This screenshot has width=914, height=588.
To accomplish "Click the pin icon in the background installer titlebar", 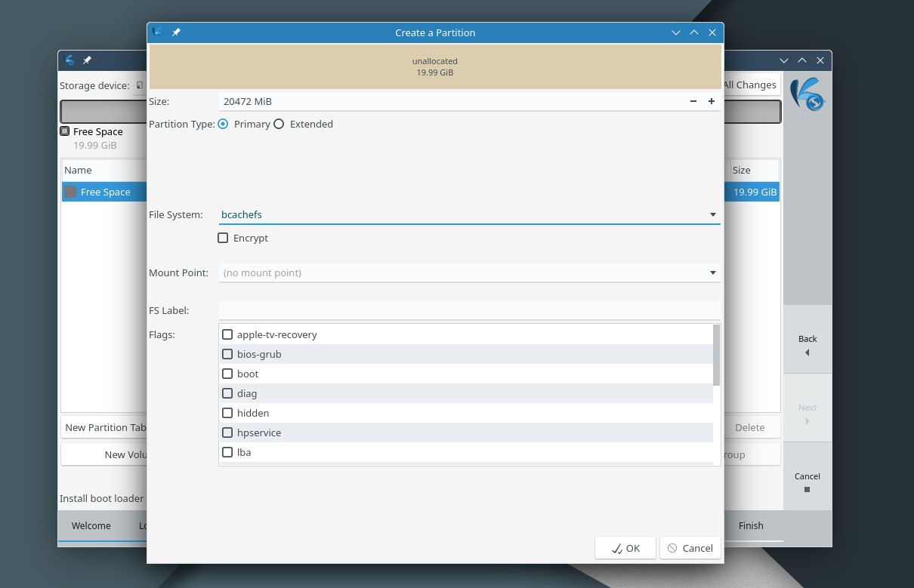I will pyautogui.click(x=87, y=60).
